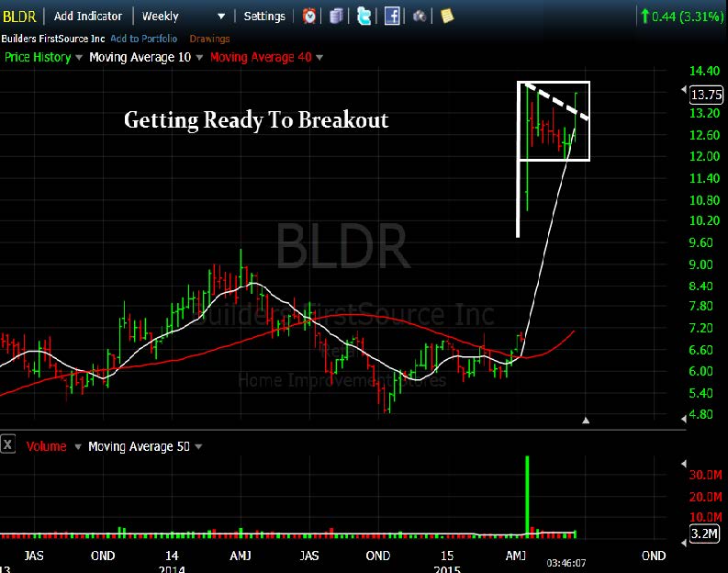Viewport: 728px width, 573px height.
Task: Click the white triangle marker below chart
Action: pyautogui.click(x=586, y=421)
